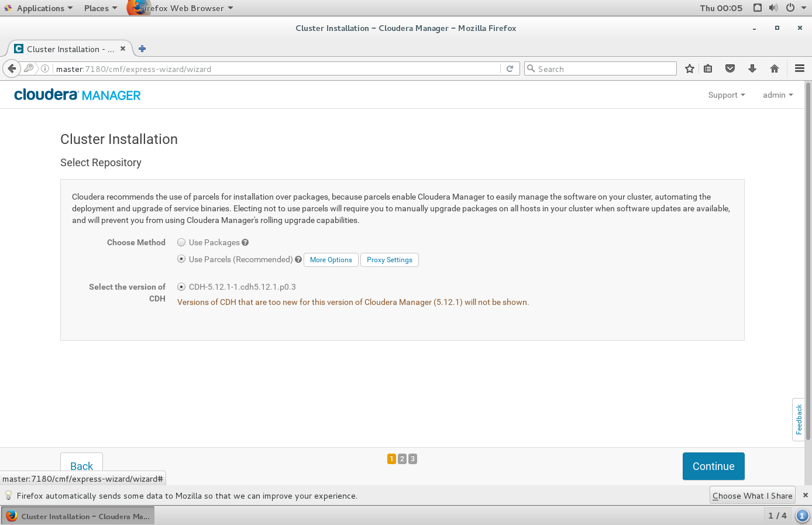Click the URL address bar field
The width and height of the screenshot is (812, 525).
pyautogui.click(x=275, y=68)
